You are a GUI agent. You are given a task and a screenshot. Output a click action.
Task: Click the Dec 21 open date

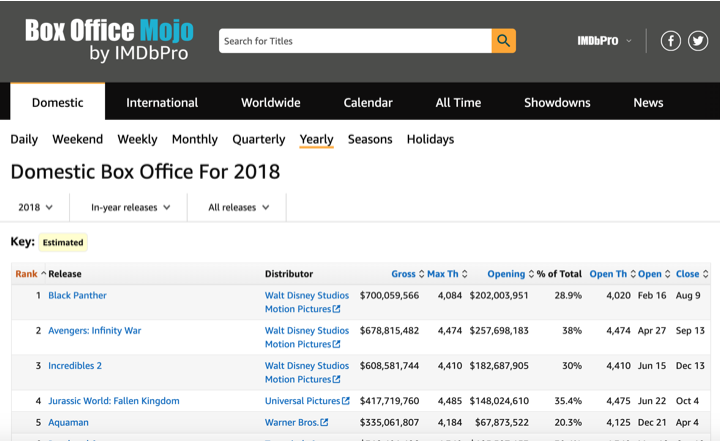pos(652,422)
